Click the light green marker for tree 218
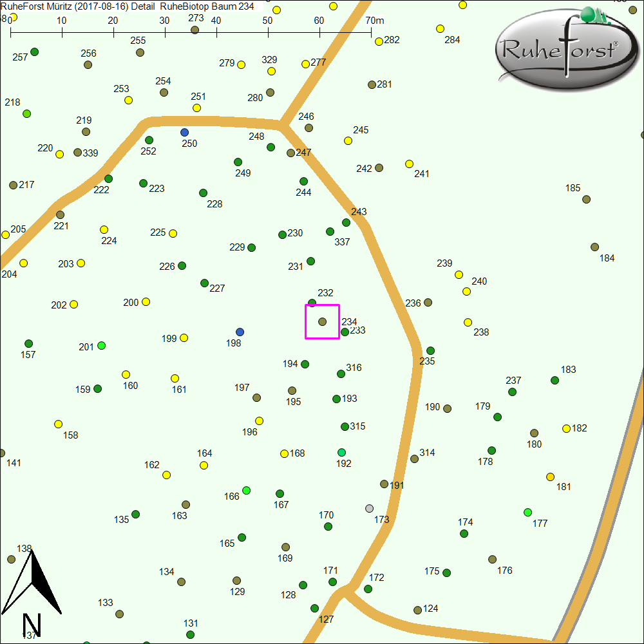 (27, 113)
